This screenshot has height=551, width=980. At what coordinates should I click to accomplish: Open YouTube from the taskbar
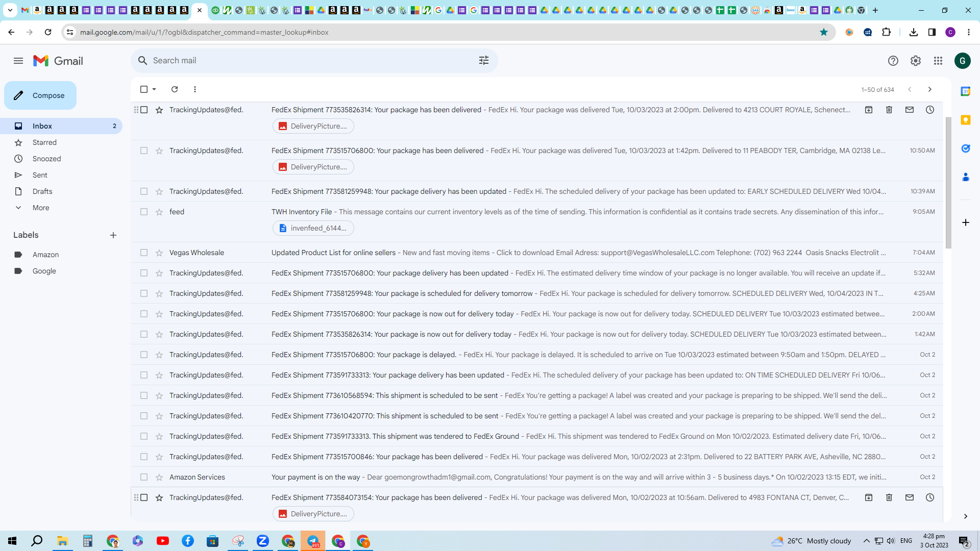163,541
